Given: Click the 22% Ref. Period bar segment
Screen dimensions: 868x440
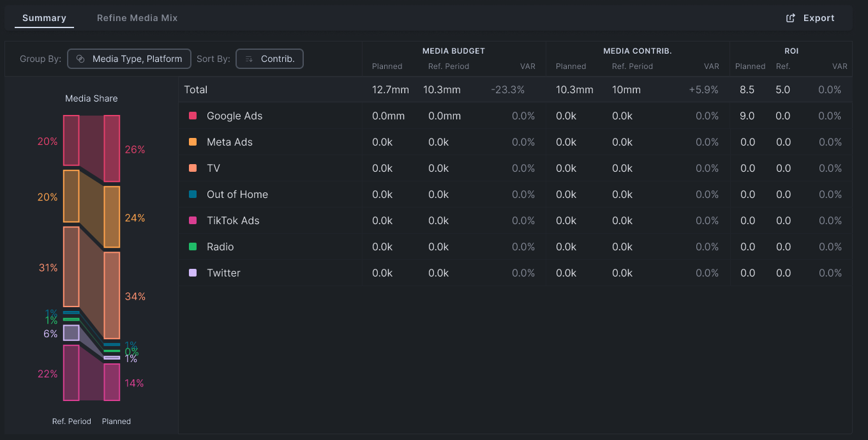Looking at the screenshot, I should tap(71, 373).
